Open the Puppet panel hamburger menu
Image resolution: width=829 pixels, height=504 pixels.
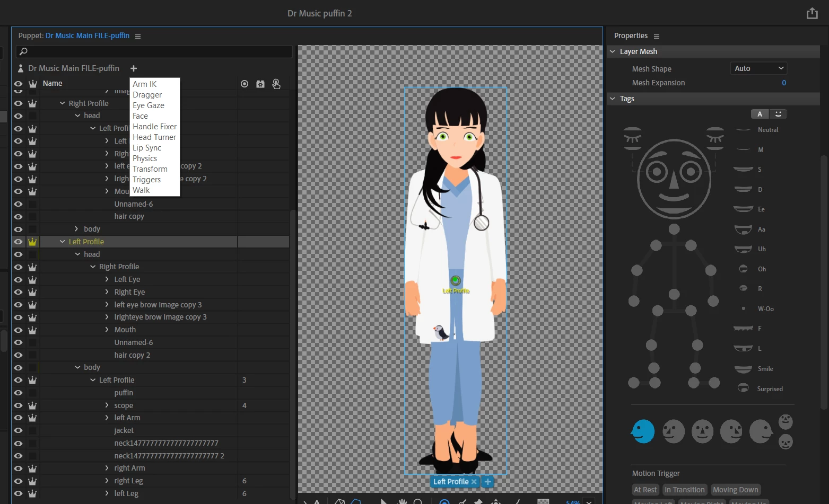(138, 36)
